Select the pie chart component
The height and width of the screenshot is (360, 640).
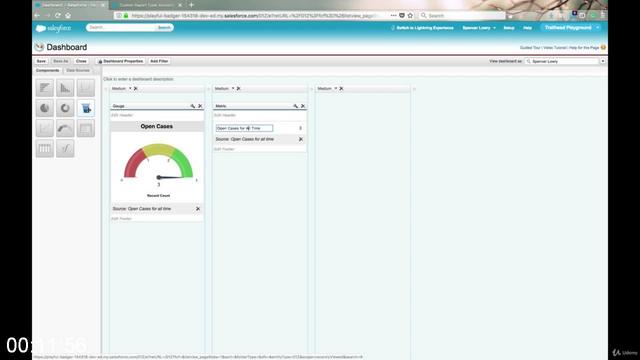click(x=44, y=108)
